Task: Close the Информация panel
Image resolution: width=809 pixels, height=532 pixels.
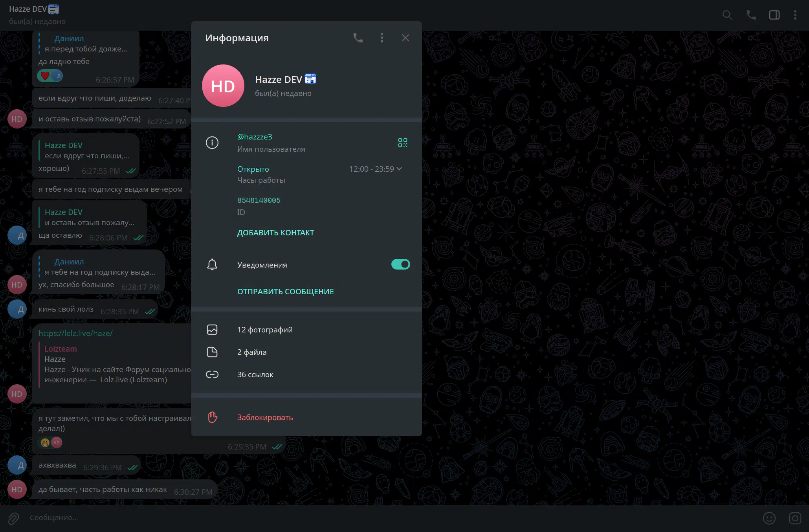Action: coord(405,38)
